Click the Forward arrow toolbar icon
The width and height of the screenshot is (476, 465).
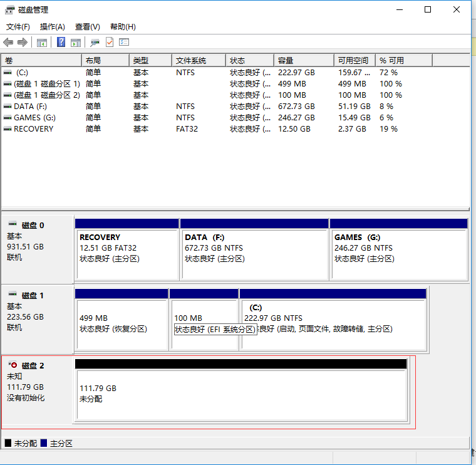[23, 42]
